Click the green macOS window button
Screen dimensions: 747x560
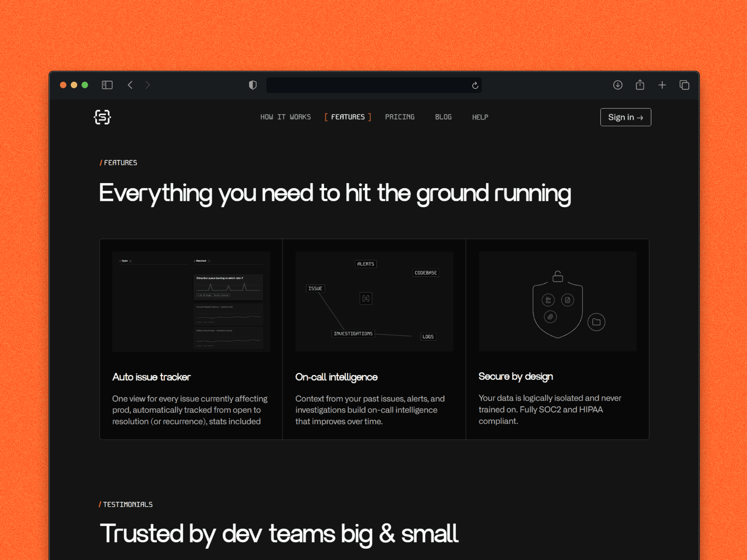tap(85, 85)
